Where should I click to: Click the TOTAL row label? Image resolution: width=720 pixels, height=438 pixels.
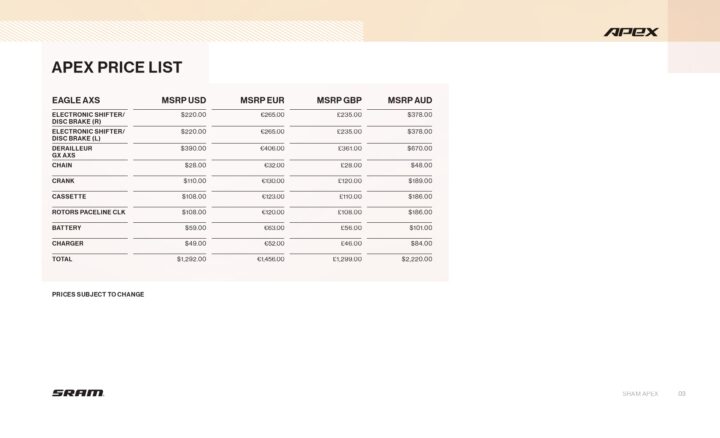(x=62, y=259)
